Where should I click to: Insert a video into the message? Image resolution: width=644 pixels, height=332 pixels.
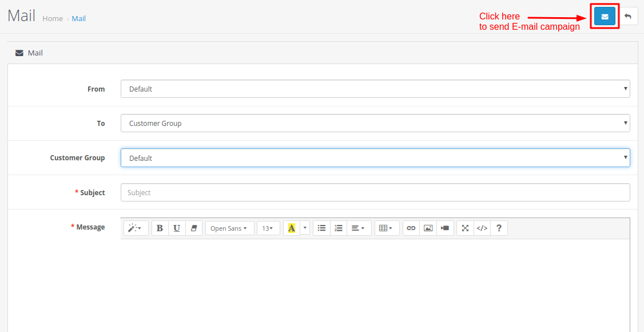tap(445, 228)
